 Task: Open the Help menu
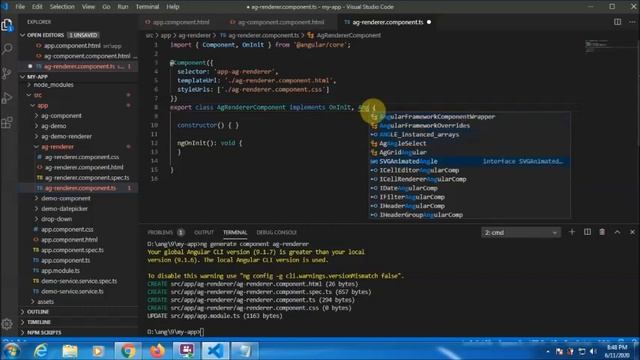pos(173,7)
